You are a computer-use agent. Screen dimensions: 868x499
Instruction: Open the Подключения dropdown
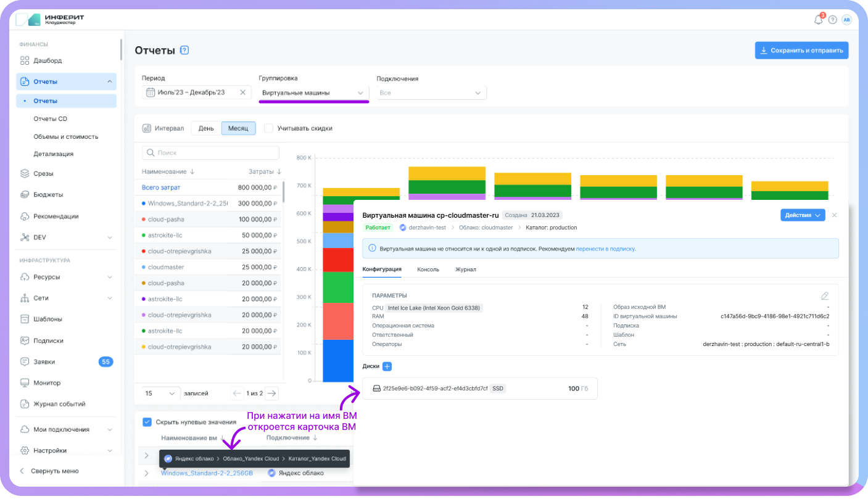point(431,93)
